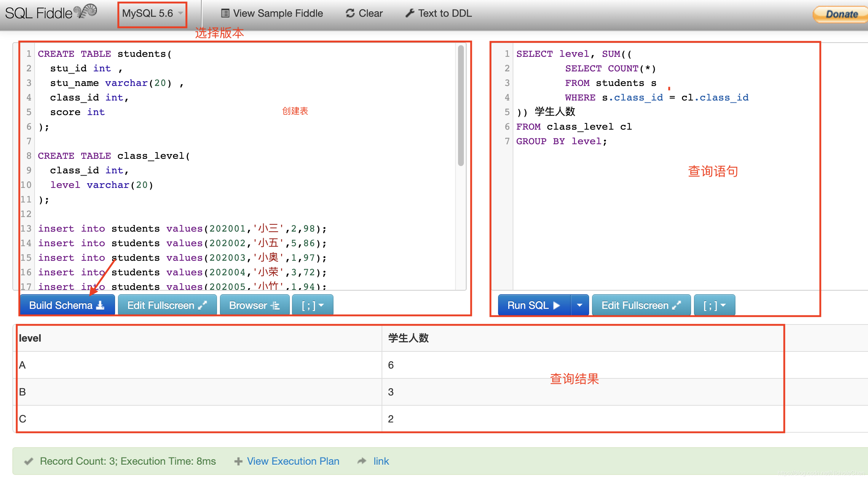Click query panel Edit Fullscreen expand icon
Screen dimensions: 868x480
[676, 305]
